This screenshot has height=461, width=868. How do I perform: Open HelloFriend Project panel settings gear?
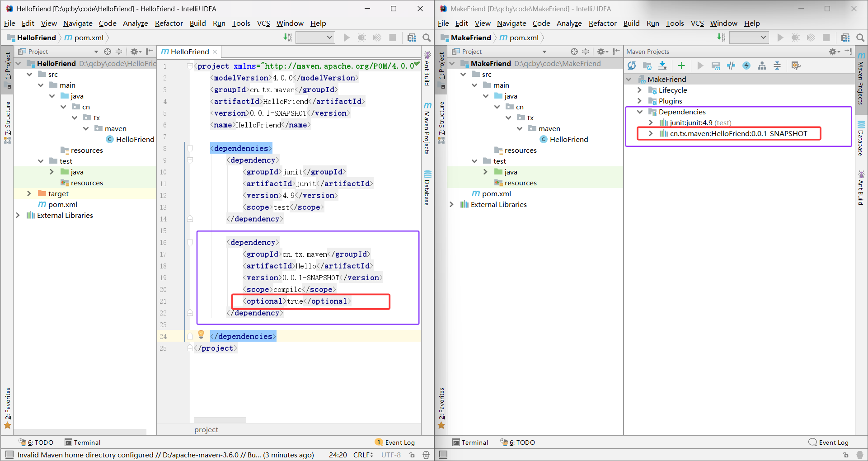[135, 52]
